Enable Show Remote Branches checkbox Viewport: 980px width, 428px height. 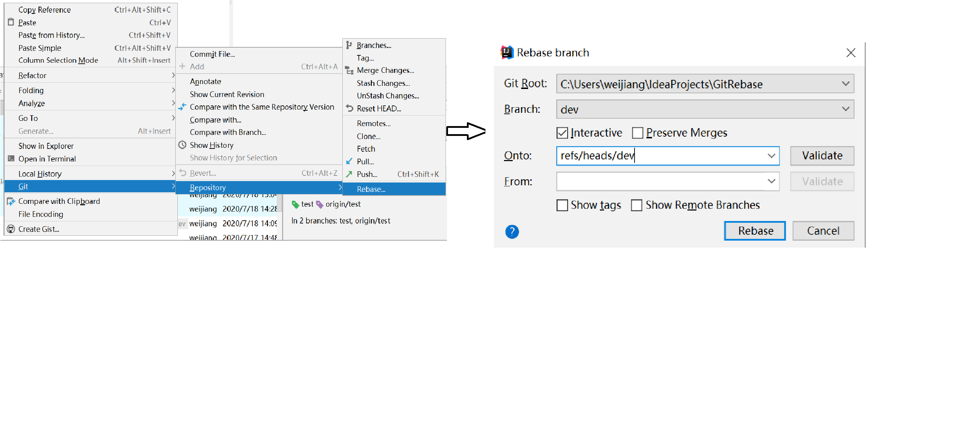[636, 205]
